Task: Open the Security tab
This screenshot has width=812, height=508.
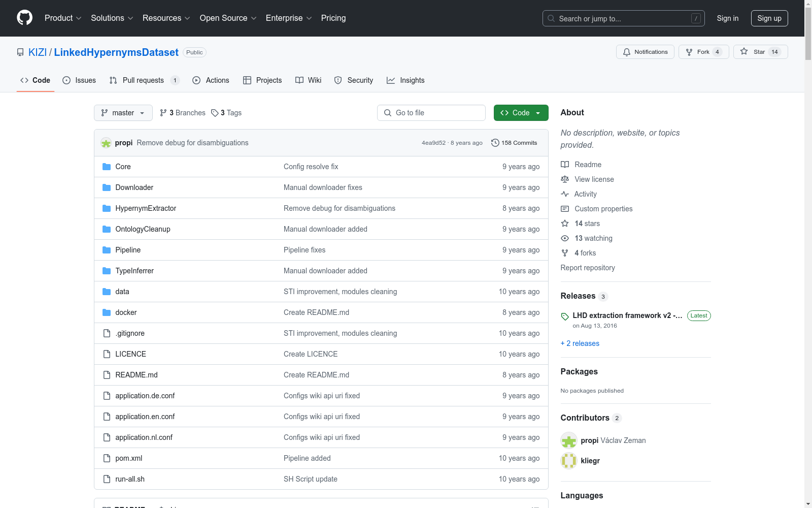Action: tap(354, 80)
